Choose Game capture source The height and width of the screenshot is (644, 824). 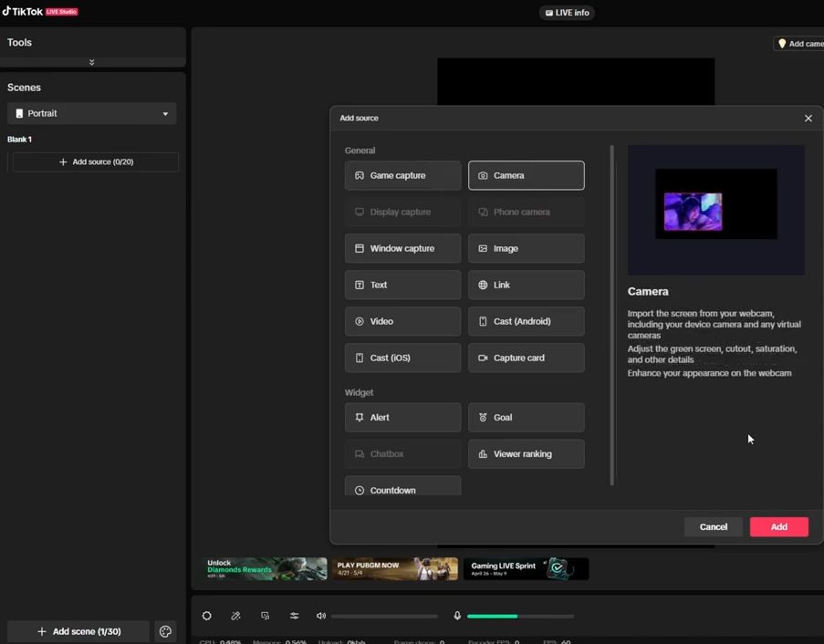pos(402,175)
